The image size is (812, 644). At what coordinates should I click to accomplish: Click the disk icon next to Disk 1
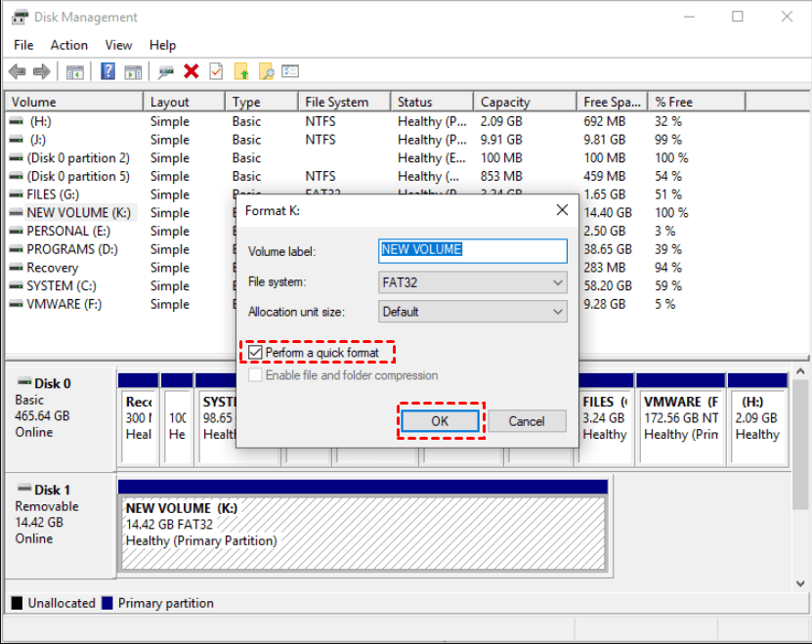coord(24,489)
